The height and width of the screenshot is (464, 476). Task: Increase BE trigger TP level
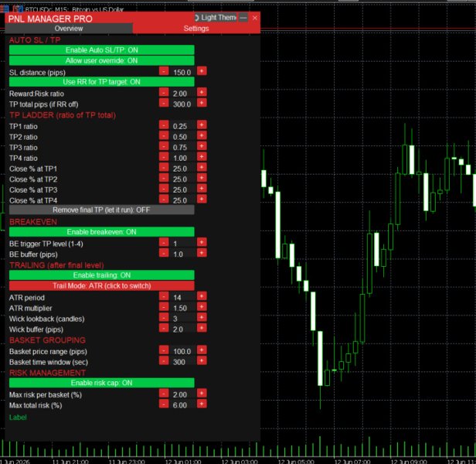[202, 242]
